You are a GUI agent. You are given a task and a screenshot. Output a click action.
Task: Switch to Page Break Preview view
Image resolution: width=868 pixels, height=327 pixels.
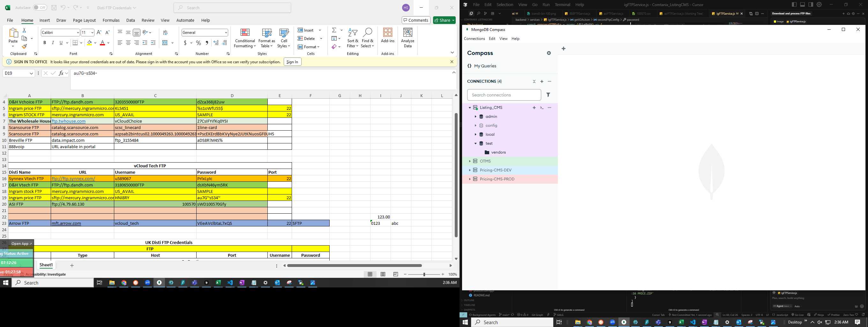[396, 274]
